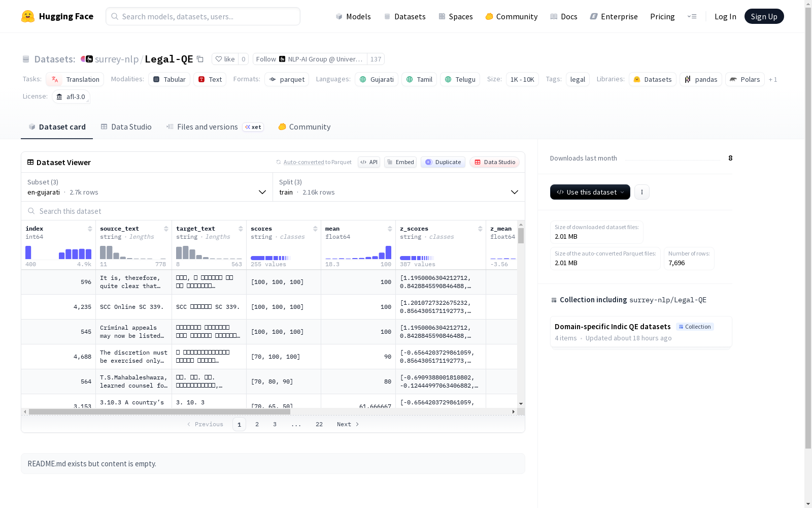The width and height of the screenshot is (812, 508).
Task: Open the surrey-nlp organization link
Action: (x=117, y=59)
